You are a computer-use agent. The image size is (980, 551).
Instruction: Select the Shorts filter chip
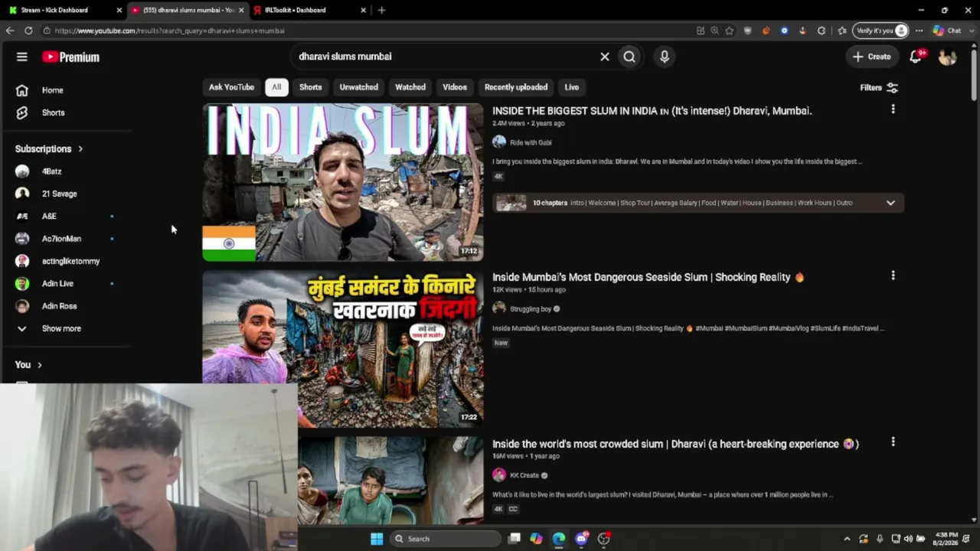tap(311, 87)
